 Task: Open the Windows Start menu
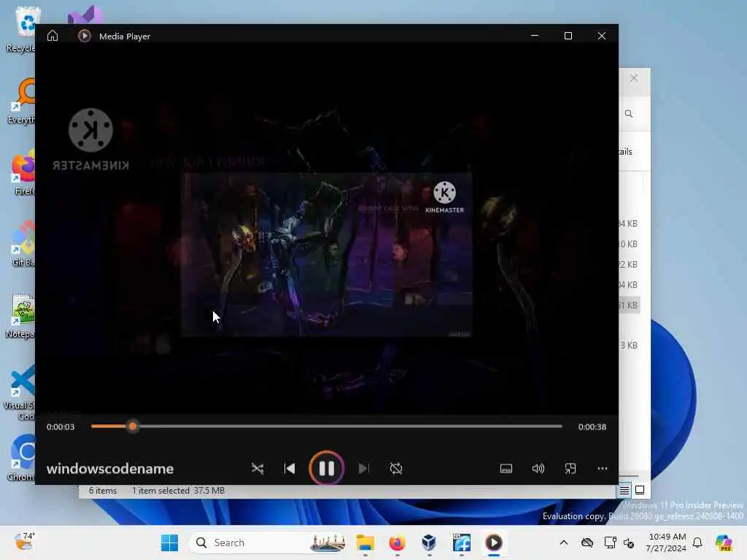point(169,542)
